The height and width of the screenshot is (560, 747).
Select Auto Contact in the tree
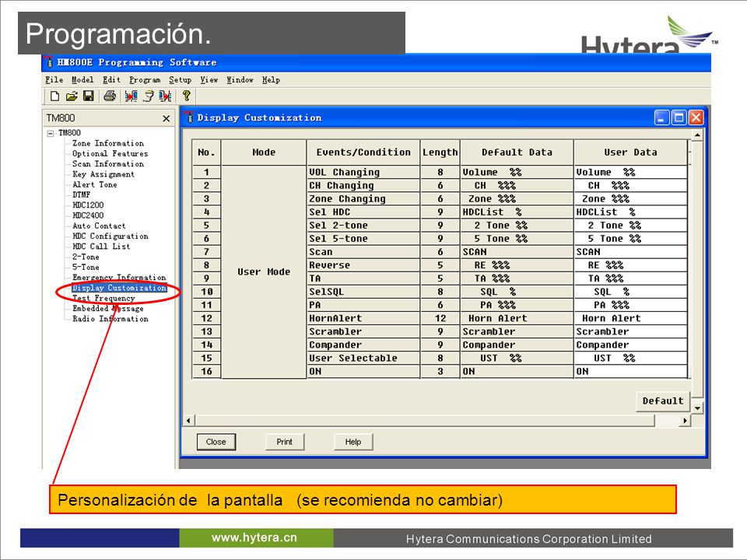[99, 226]
